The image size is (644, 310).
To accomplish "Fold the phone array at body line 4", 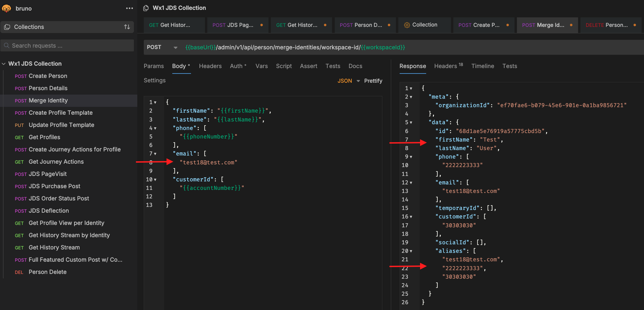I will click(155, 128).
